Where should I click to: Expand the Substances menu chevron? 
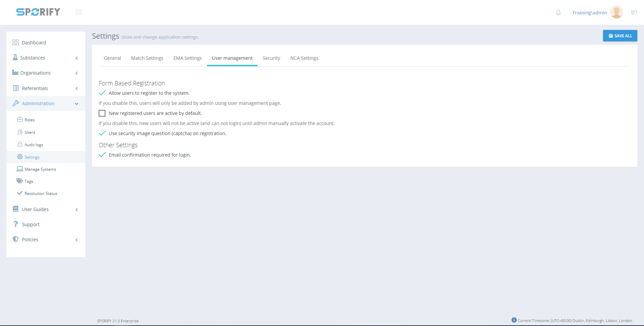tap(77, 58)
